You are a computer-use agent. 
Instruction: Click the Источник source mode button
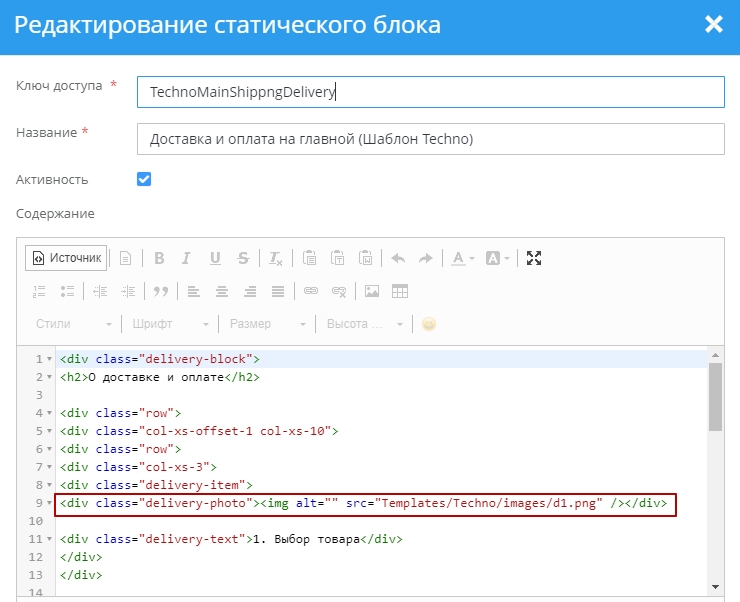(x=66, y=258)
